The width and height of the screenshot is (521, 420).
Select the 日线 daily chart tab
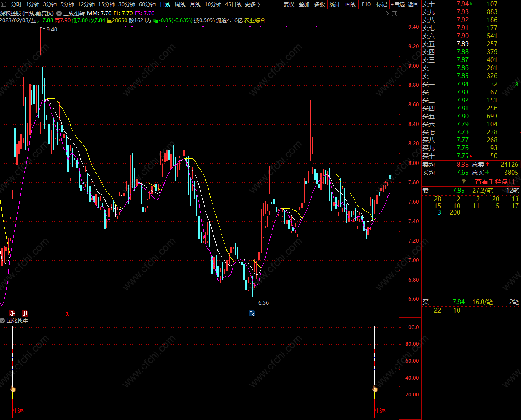165,4
